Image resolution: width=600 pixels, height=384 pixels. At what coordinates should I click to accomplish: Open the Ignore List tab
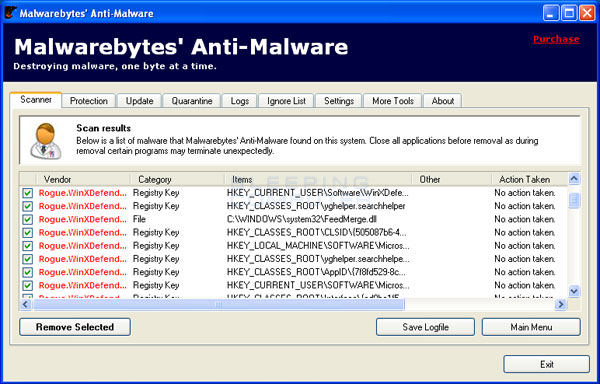coord(286,101)
